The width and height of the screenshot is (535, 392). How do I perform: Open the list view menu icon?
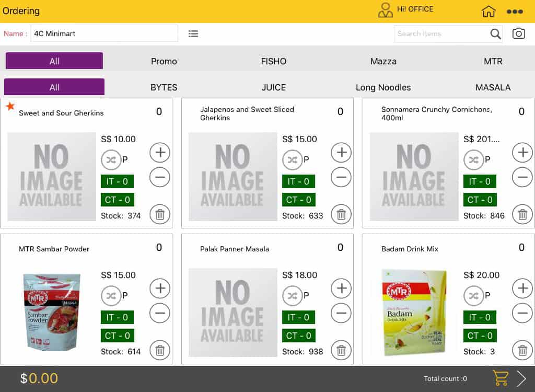pyautogui.click(x=193, y=33)
